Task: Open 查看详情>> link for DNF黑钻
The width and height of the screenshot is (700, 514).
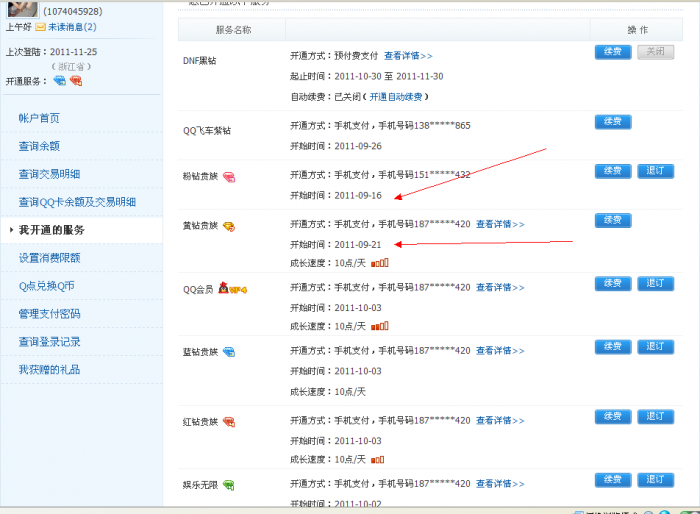Action: pyautogui.click(x=408, y=56)
